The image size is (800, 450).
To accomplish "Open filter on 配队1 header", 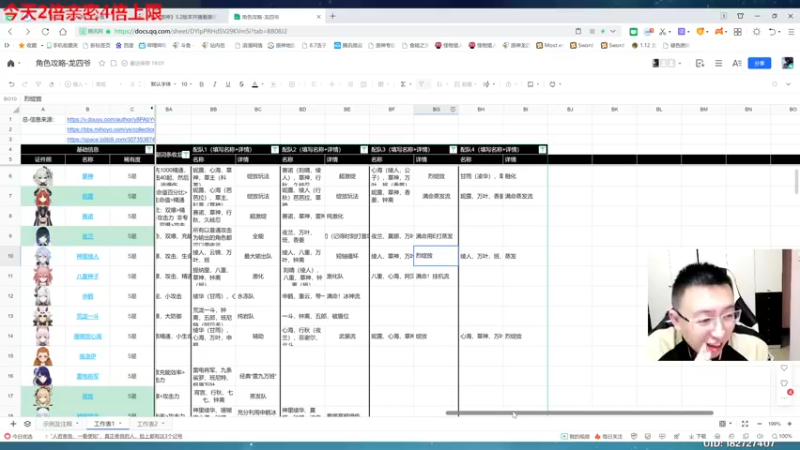I will pyautogui.click(x=274, y=149).
